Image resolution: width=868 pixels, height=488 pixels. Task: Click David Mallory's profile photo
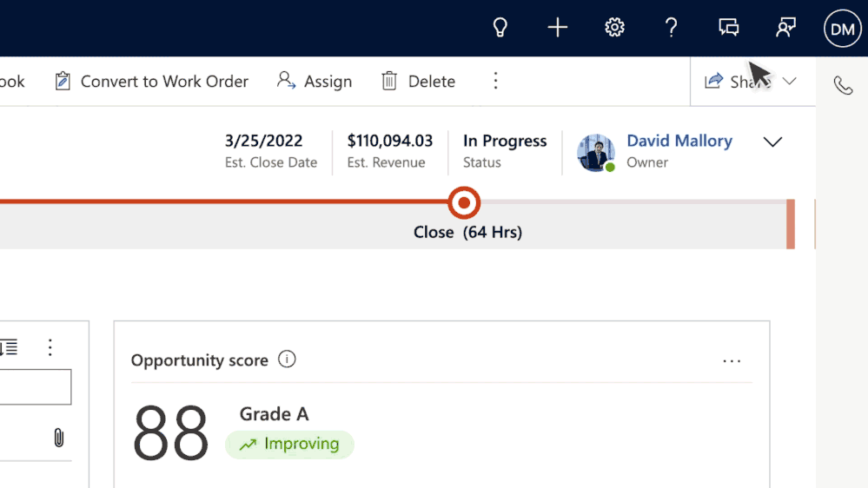pyautogui.click(x=596, y=153)
